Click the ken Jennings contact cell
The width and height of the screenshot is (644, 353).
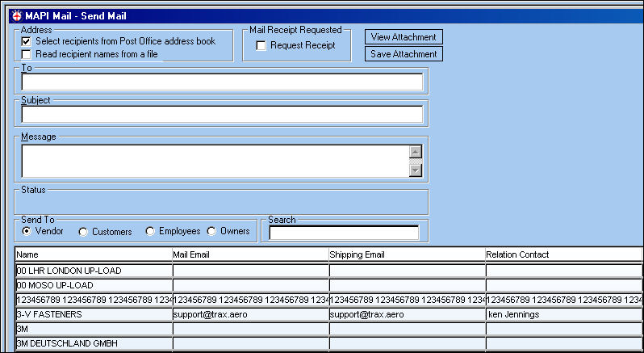tap(564, 314)
